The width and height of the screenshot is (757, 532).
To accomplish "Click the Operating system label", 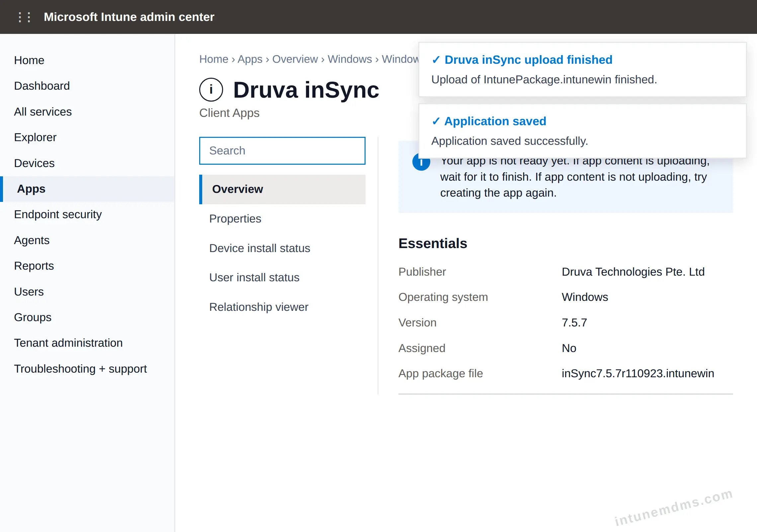I will pyautogui.click(x=443, y=297).
